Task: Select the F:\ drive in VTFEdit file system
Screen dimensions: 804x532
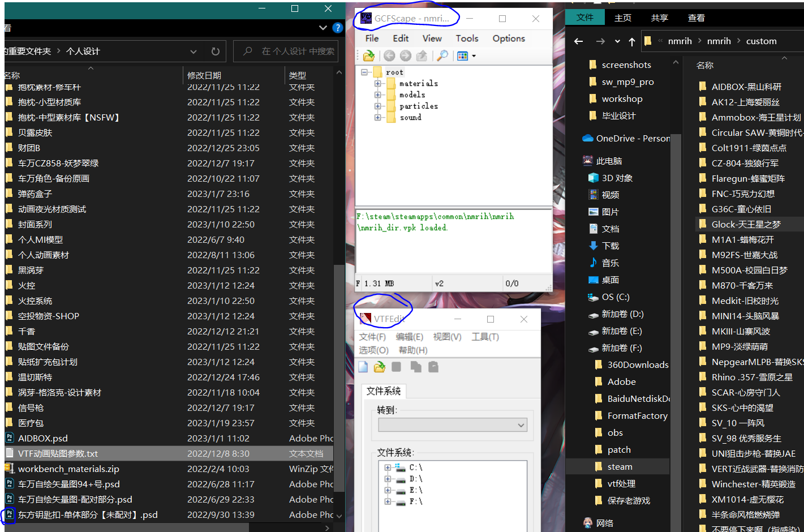Action: (416, 501)
